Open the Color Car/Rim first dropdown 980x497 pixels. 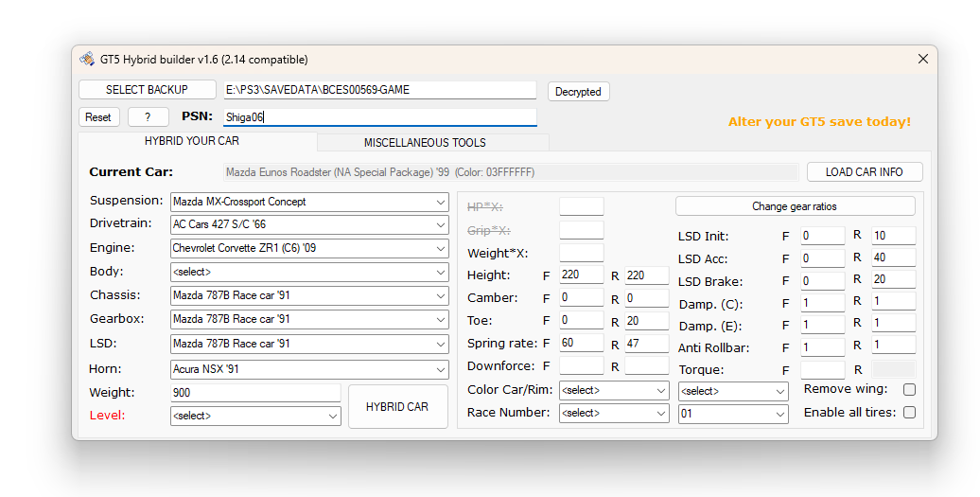click(613, 390)
